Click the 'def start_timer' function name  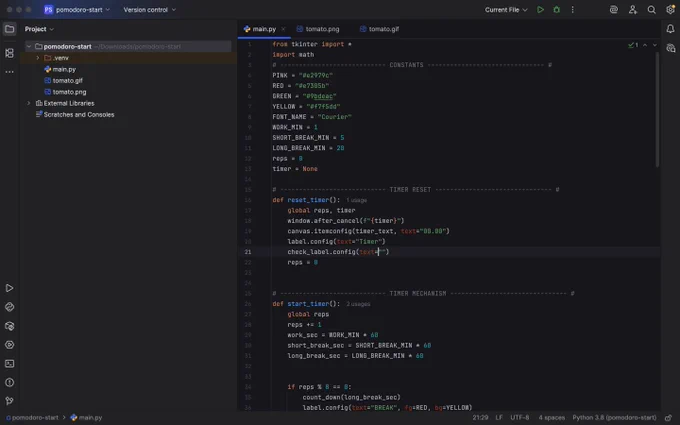(308, 304)
